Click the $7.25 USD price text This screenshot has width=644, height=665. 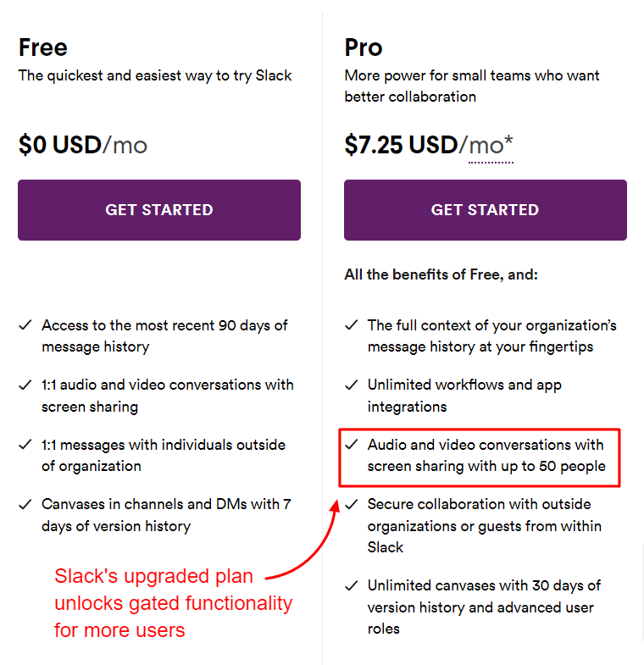401,146
